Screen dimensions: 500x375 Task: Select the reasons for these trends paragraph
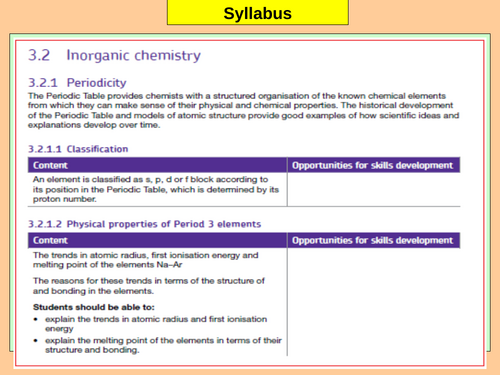(x=149, y=286)
